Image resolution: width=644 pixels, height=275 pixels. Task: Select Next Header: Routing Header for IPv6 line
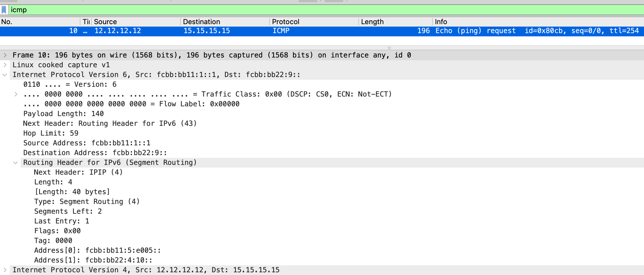point(110,124)
